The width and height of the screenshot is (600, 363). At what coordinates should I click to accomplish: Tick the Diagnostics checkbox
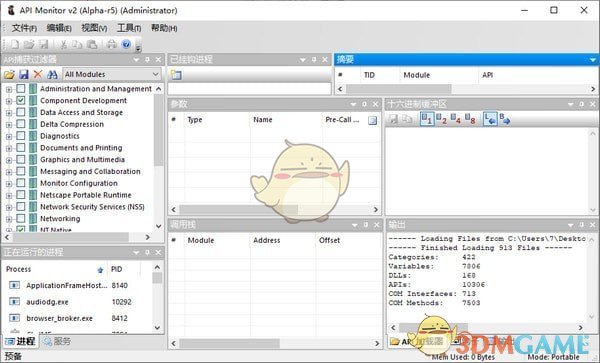21,136
